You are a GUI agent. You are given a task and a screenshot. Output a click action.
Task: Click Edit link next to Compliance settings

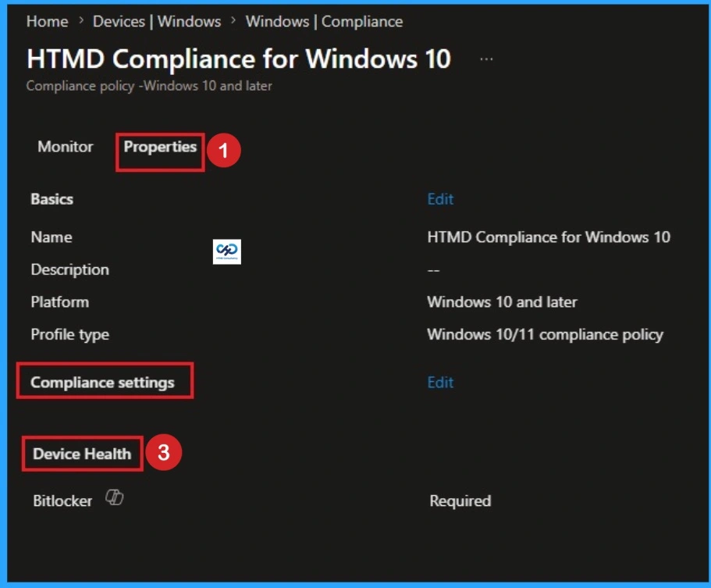pyautogui.click(x=440, y=383)
